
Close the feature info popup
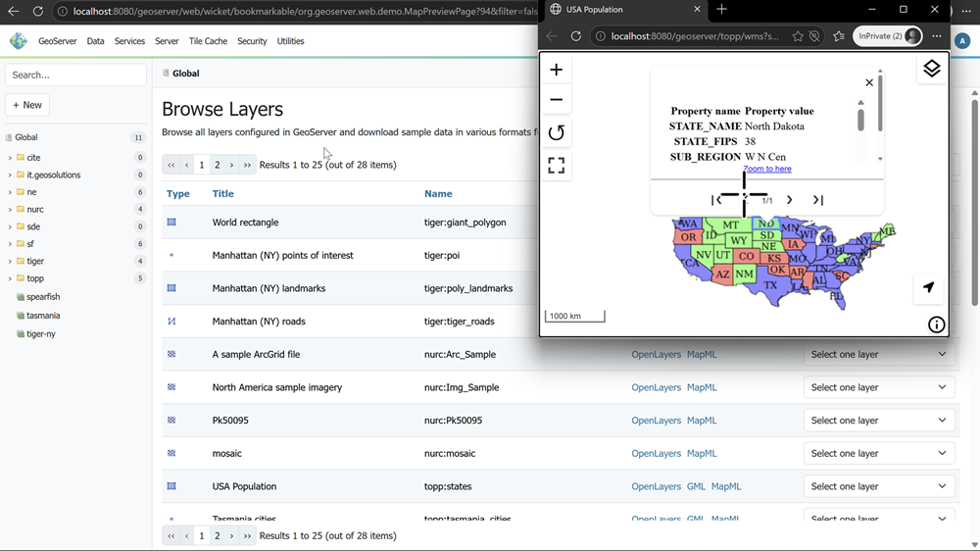869,83
